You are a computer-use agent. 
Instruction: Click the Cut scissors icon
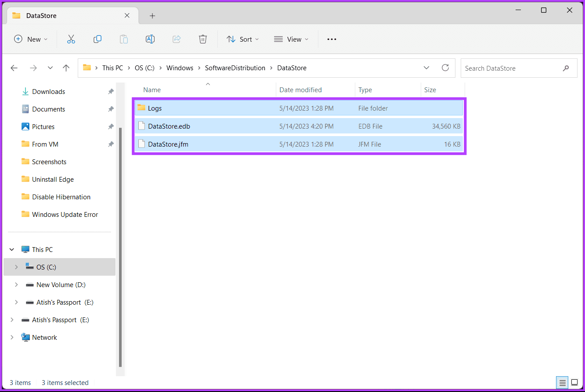coord(71,39)
